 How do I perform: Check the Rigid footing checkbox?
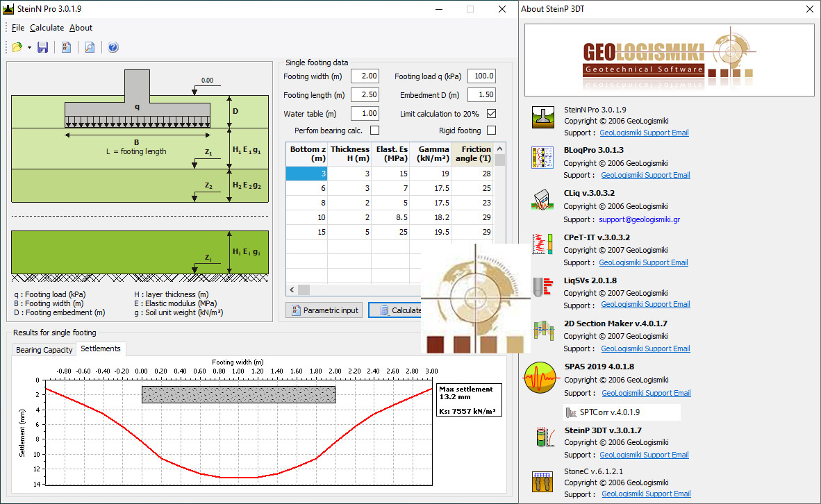pyautogui.click(x=492, y=131)
